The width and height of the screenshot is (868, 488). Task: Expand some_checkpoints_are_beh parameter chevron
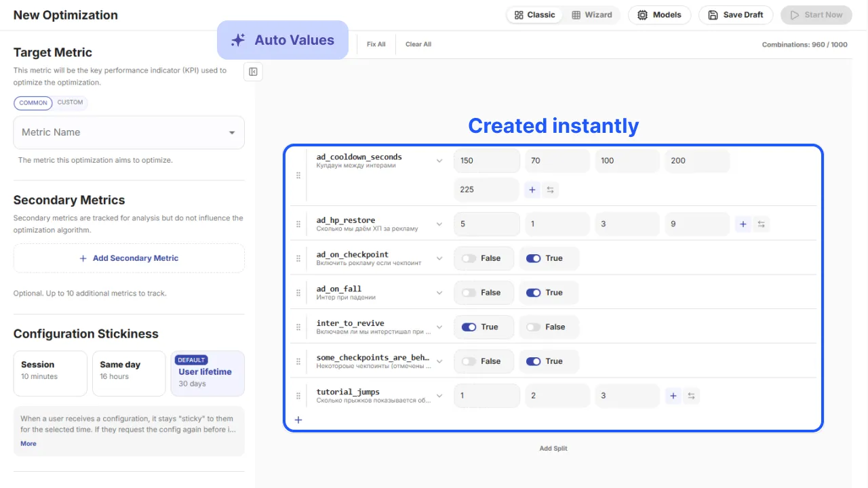[439, 361]
